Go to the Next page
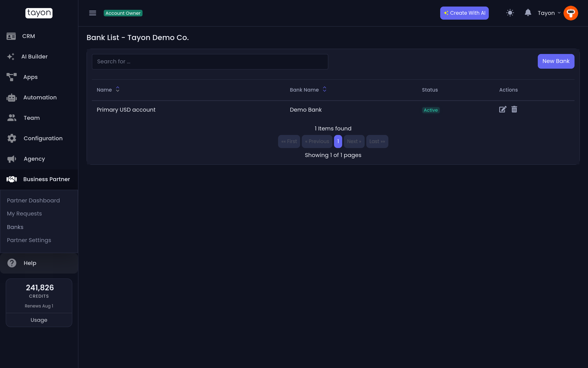 click(x=354, y=141)
